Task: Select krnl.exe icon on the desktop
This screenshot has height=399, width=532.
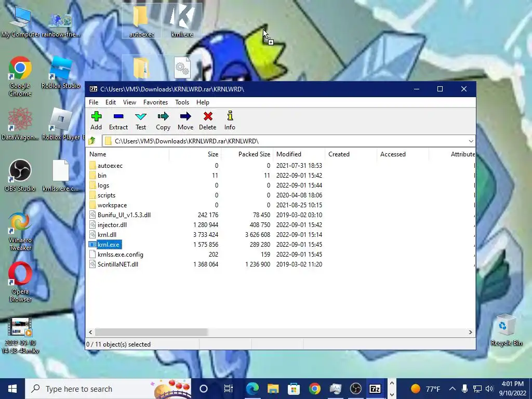Action: pos(182,22)
